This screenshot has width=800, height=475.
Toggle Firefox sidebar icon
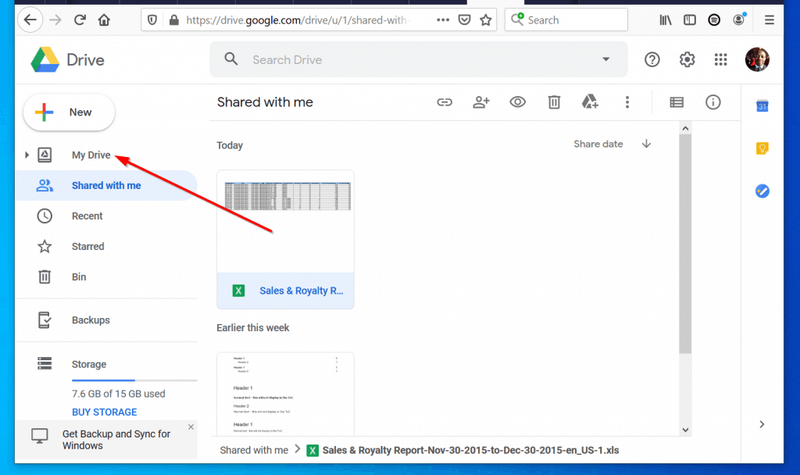(690, 20)
